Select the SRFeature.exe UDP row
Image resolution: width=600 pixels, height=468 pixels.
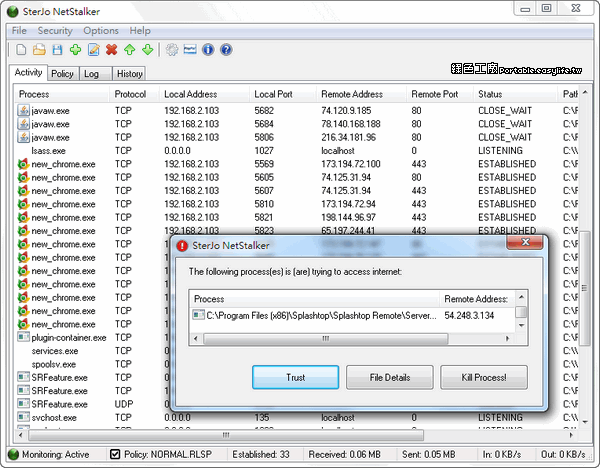pos(92,404)
